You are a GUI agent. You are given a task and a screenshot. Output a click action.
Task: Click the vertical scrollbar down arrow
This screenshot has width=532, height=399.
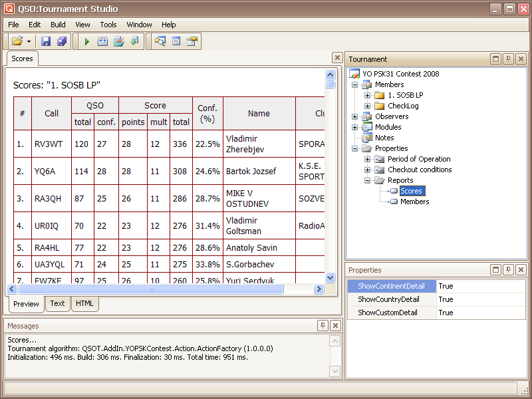click(330, 277)
